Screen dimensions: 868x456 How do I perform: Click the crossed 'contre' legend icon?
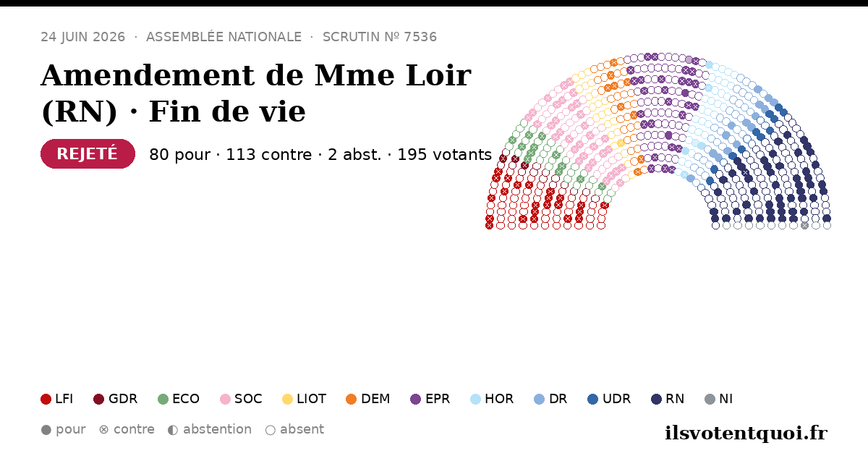coord(103,430)
